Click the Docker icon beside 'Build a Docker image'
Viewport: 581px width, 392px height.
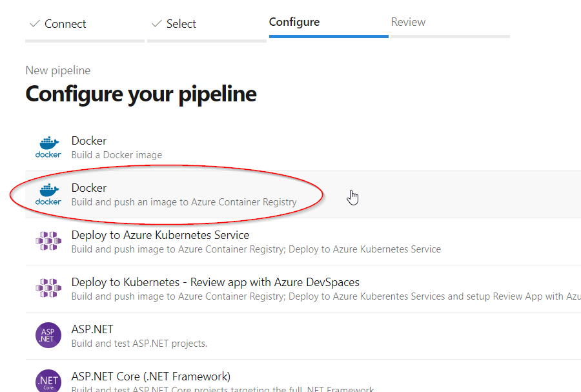(48, 147)
